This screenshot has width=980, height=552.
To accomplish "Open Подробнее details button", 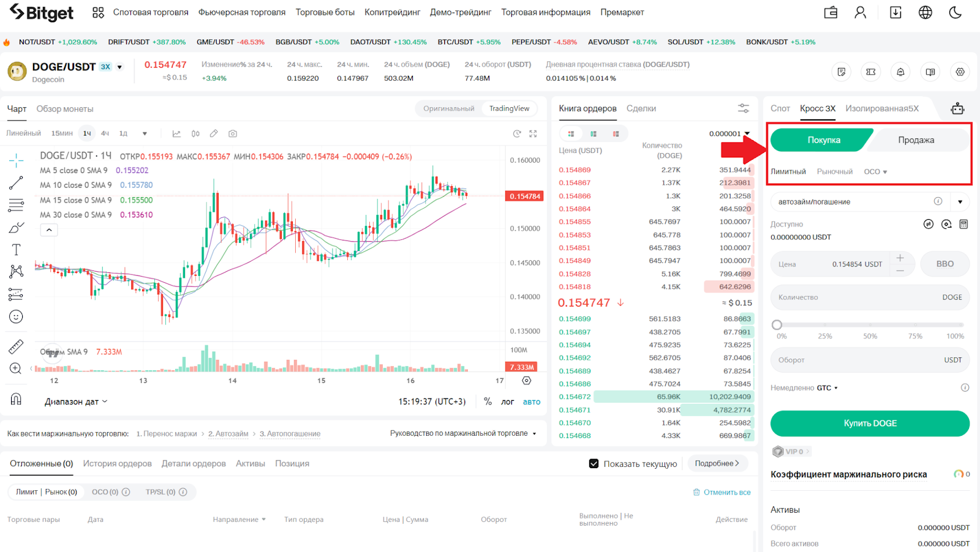I will click(717, 463).
